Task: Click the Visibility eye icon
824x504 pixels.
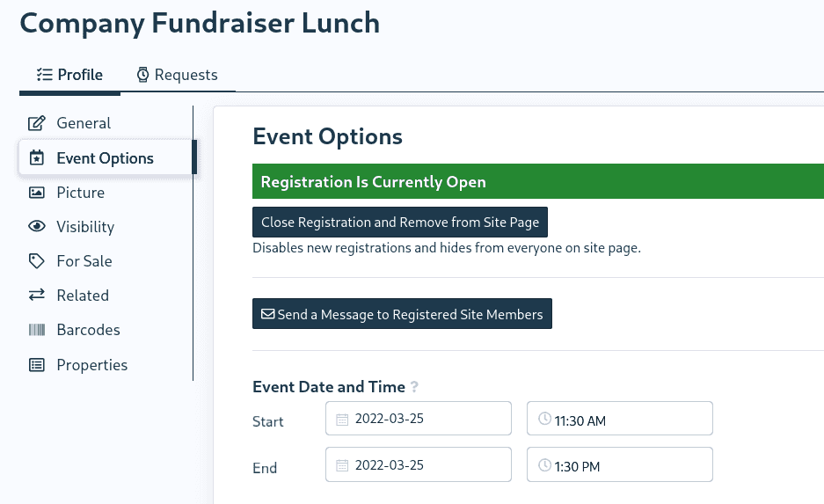Action: [37, 227]
